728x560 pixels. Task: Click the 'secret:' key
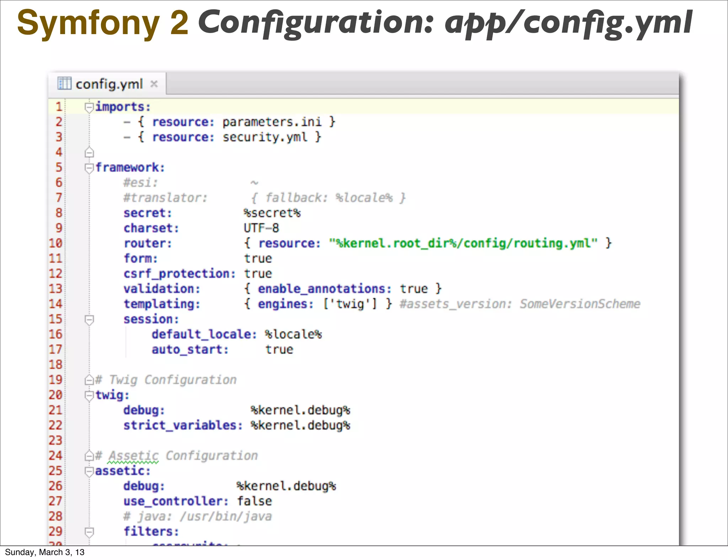point(148,213)
